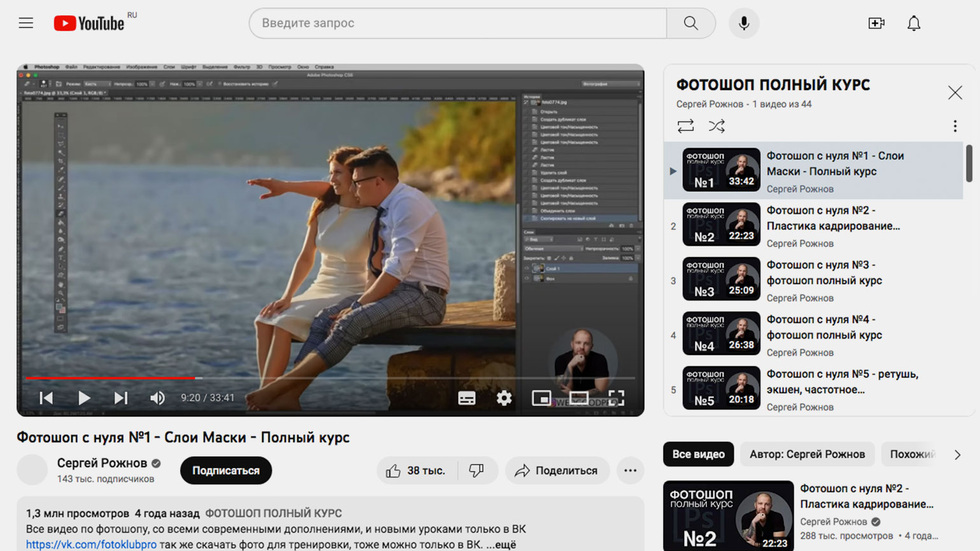Show more chips with right arrow
This screenshot has height=551, width=980.
point(957,455)
